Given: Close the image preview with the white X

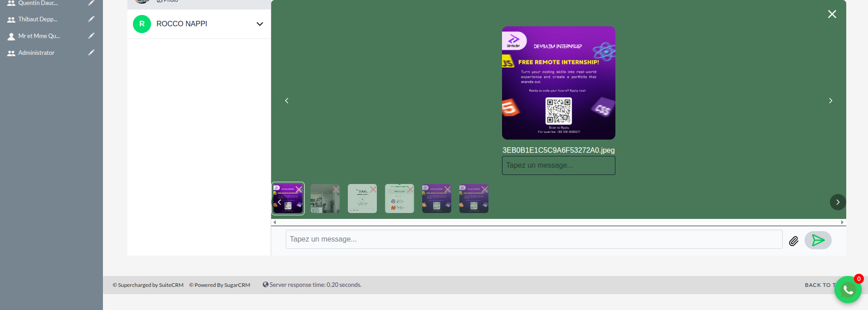Looking at the screenshot, I should click(x=832, y=14).
